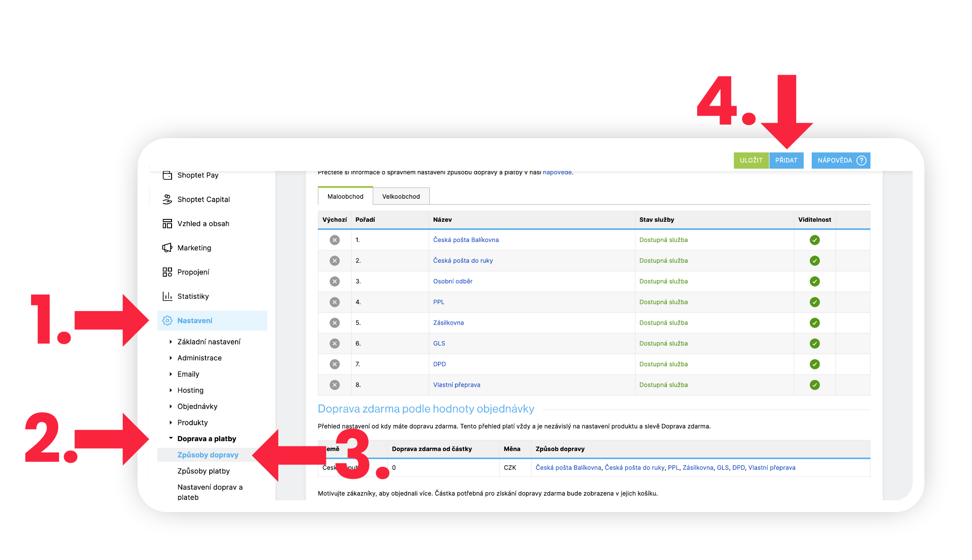The height and width of the screenshot is (560, 972).
Task: Click Vlastní přeprava in free shipping row
Action: pos(772,468)
